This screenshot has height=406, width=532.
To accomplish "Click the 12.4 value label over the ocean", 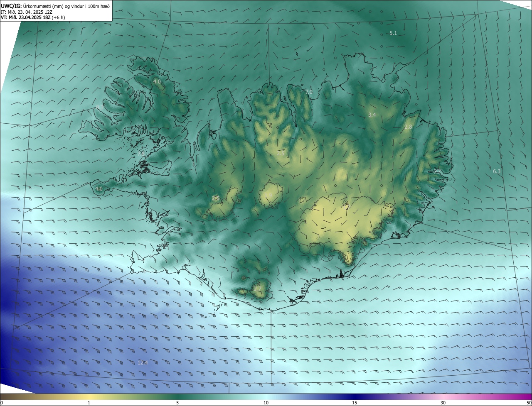I will (x=143, y=362).
